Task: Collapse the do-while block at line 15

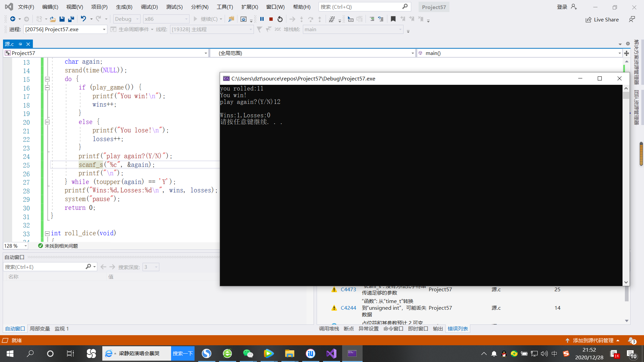Action: pyautogui.click(x=47, y=79)
